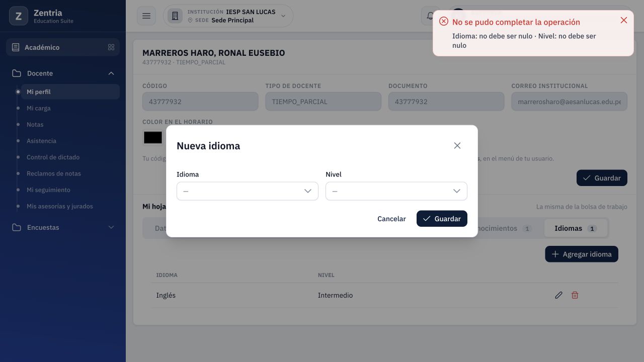The width and height of the screenshot is (644, 362).
Task: Click the Zentria logo icon
Action: click(19, 16)
